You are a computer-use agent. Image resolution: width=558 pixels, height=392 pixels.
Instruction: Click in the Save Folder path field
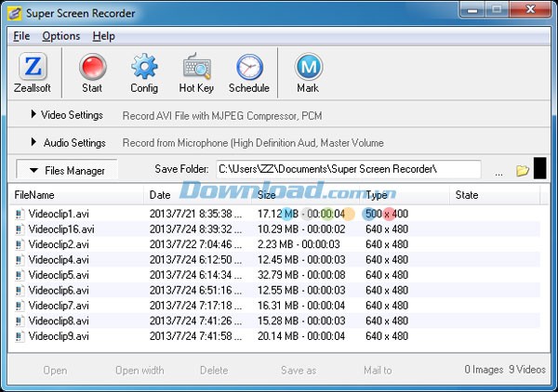[x=349, y=169]
